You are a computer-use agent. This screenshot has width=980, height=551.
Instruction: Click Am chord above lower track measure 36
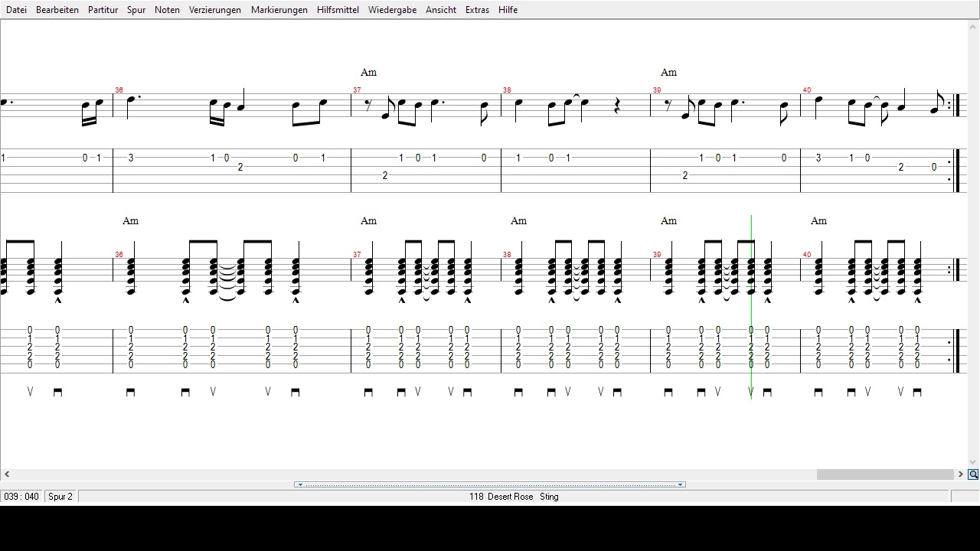130,221
